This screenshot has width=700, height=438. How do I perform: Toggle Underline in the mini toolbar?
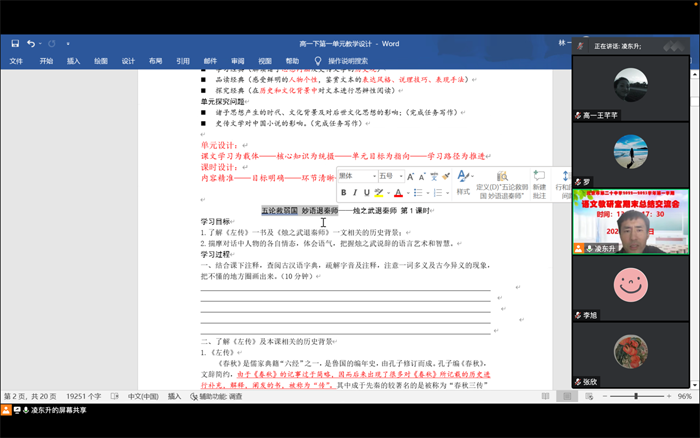click(367, 192)
